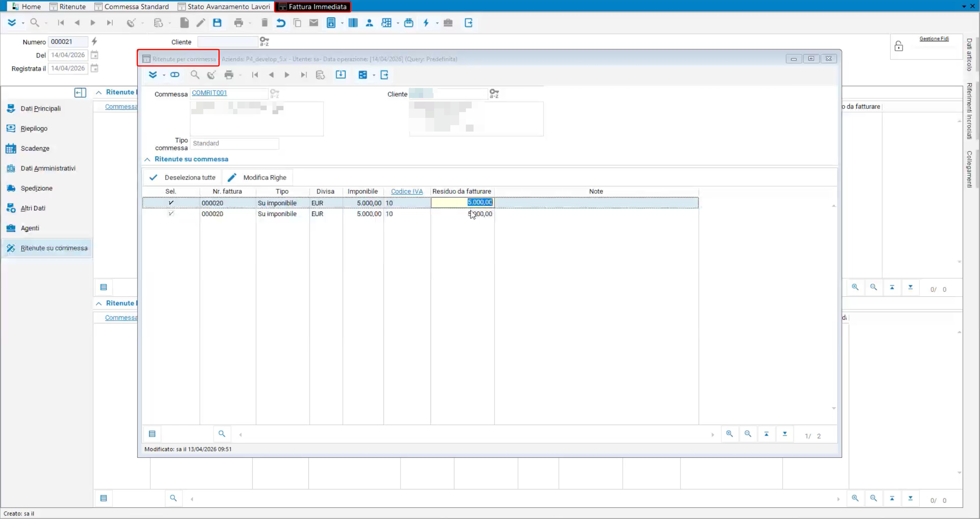Click the Gestione Fidi link
The image size is (980, 519).
[934, 38]
